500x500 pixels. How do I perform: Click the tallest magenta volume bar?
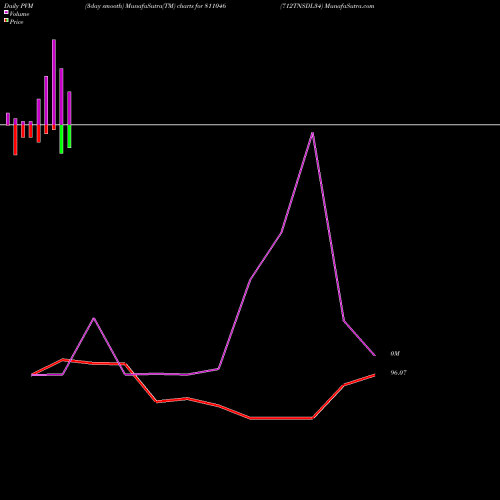(54, 82)
